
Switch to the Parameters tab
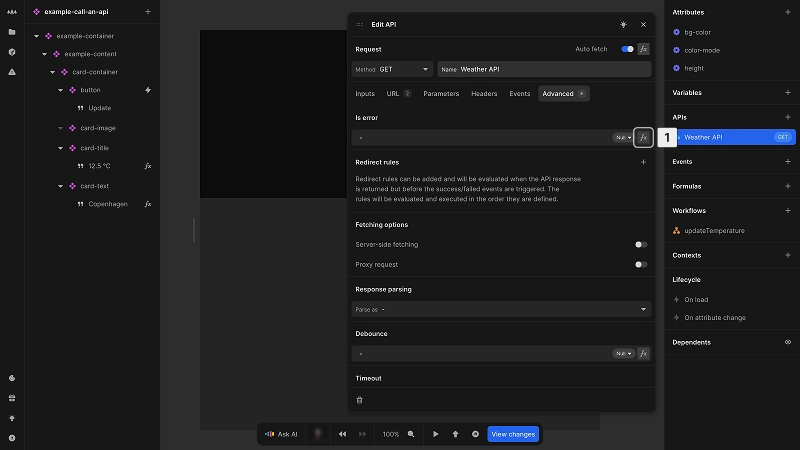point(441,93)
